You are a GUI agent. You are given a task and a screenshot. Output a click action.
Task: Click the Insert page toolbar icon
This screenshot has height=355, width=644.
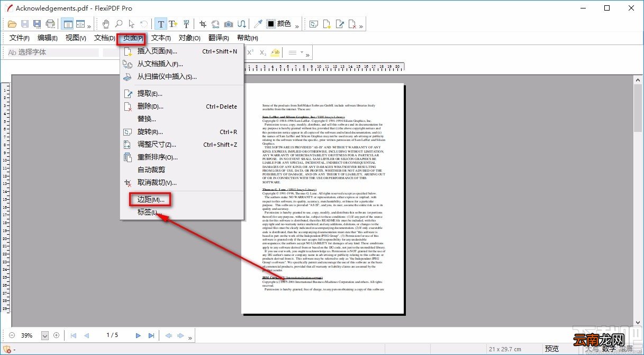[x=328, y=24]
